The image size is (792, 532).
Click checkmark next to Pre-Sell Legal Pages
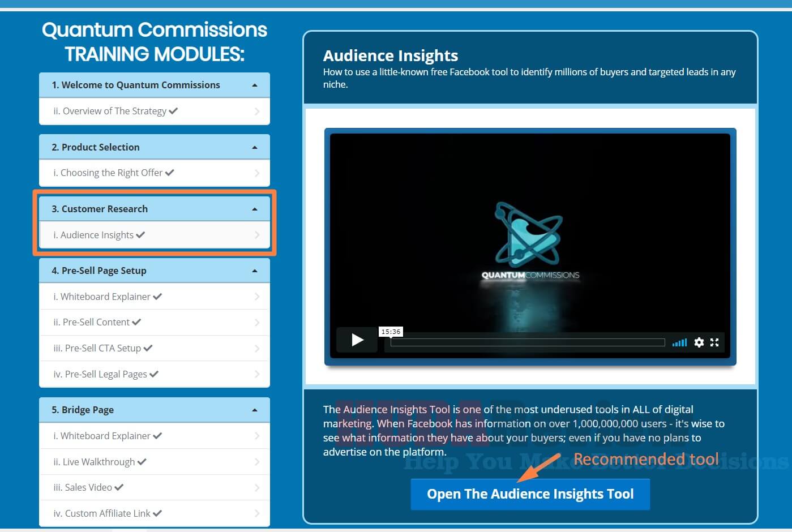[x=154, y=374]
